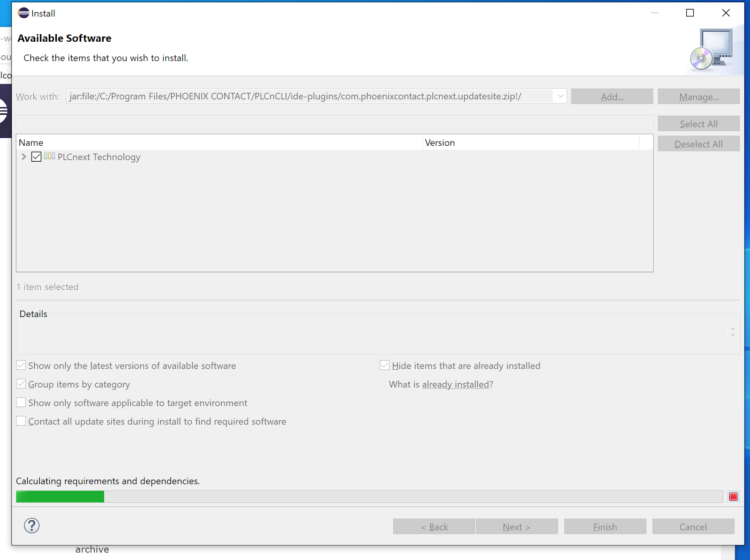Click the Deselect All button

(x=698, y=144)
